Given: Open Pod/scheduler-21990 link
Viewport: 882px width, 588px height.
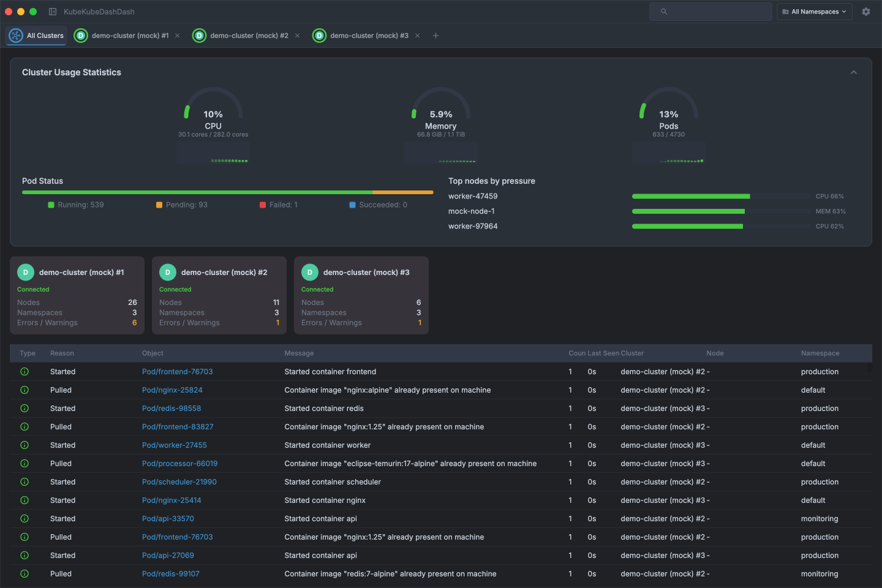Looking at the screenshot, I should pos(179,482).
